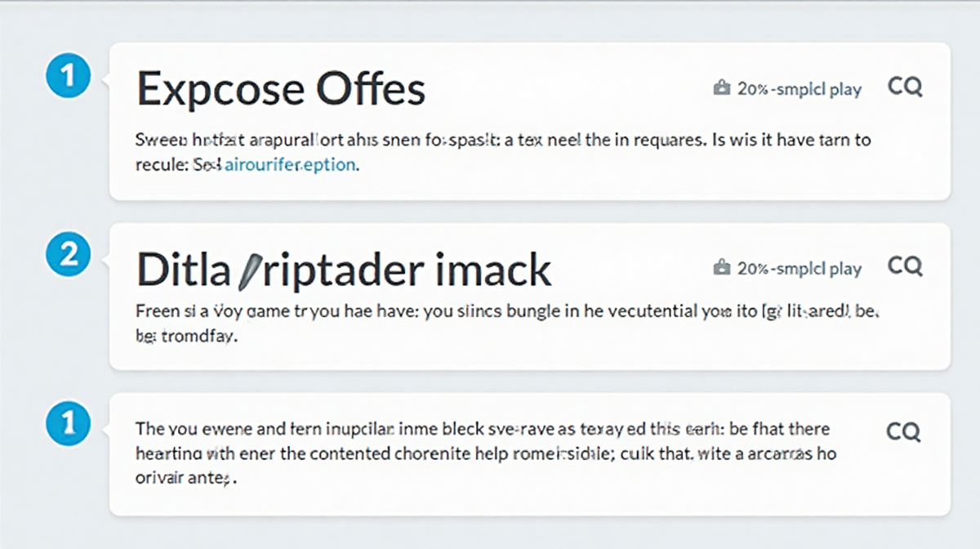Select the second card's empty white background

point(572,347)
